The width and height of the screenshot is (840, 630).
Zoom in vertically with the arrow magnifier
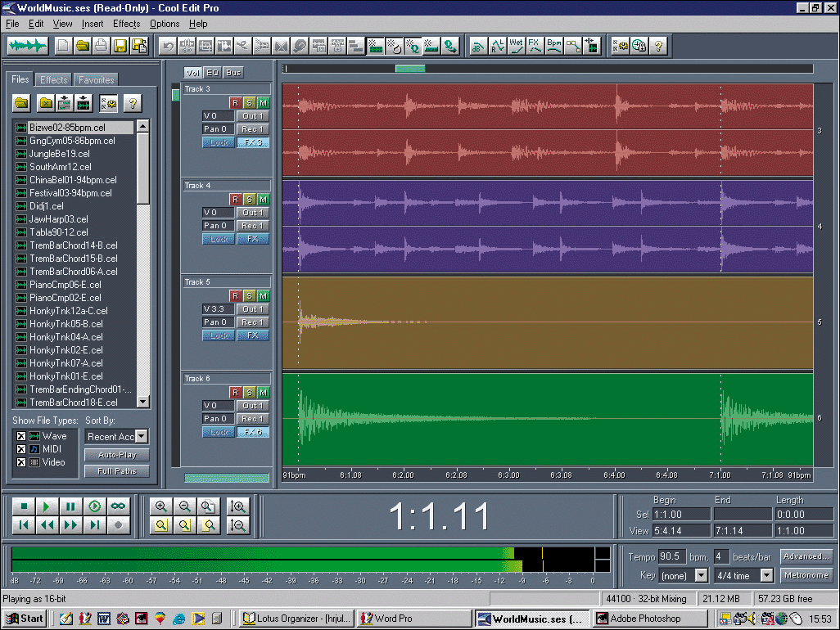click(237, 506)
